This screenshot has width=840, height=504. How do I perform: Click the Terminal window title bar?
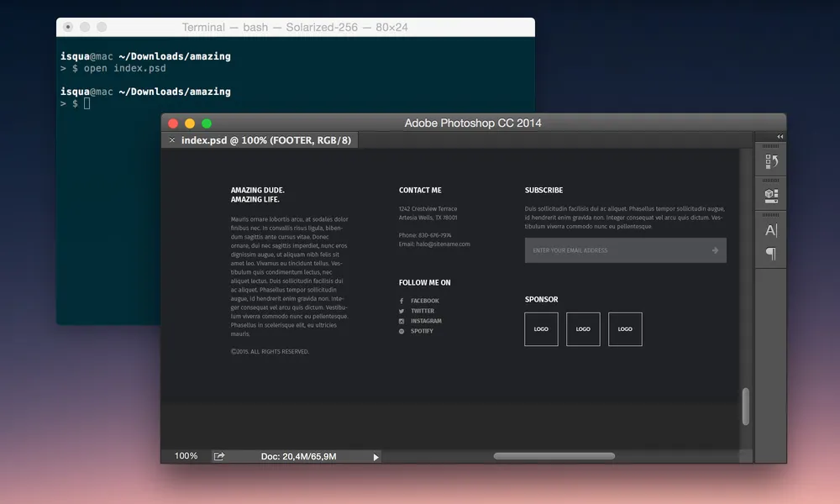coord(295,27)
